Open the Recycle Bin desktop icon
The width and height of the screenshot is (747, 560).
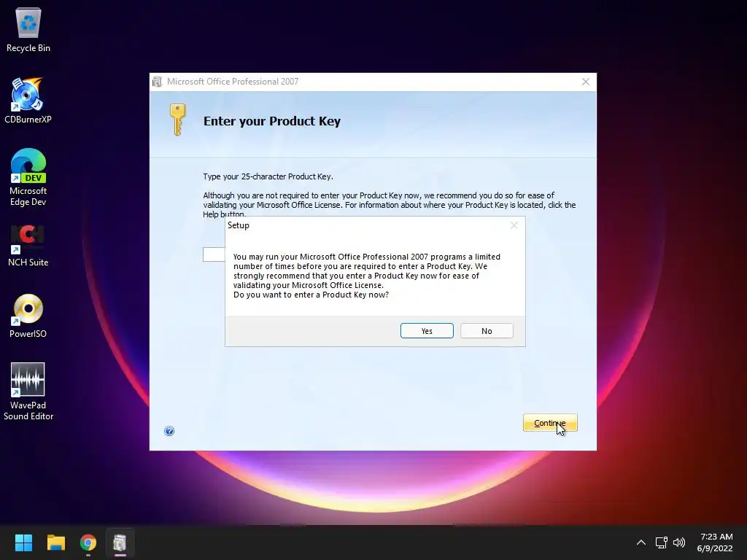(x=28, y=30)
